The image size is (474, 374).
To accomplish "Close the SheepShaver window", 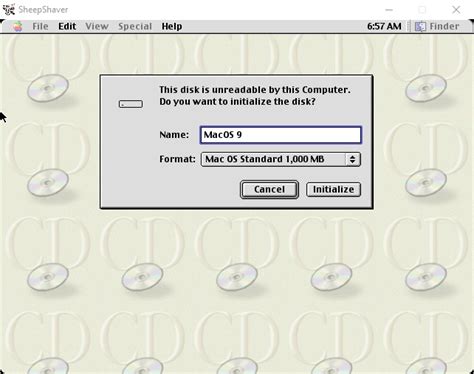I will tap(456, 10).
